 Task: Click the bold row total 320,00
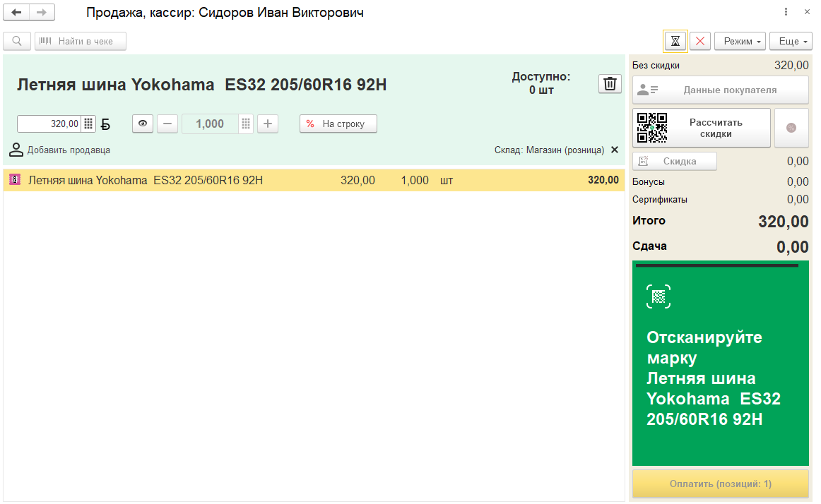(603, 180)
